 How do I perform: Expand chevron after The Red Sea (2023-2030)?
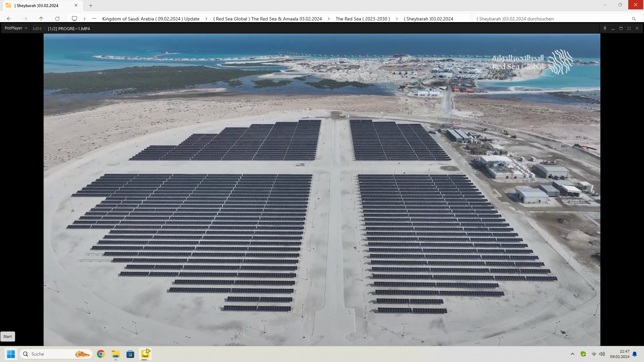tap(397, 19)
